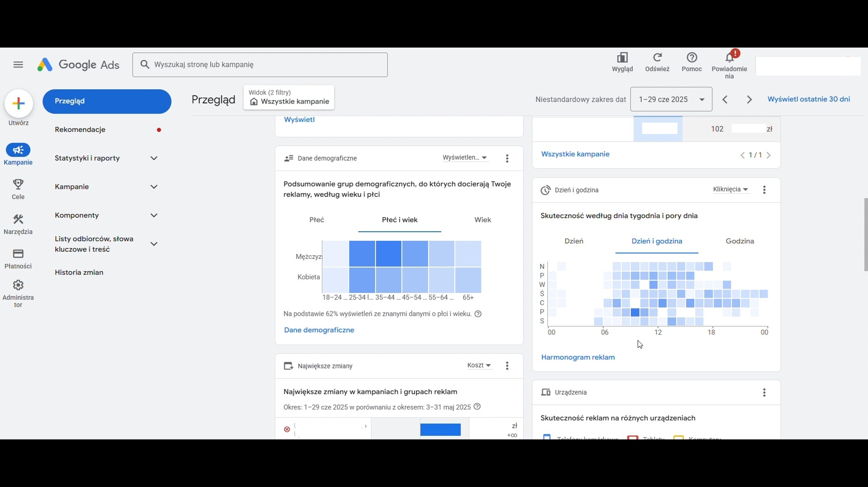Open the Cele trophy icon
868x487 pixels.
18,185
